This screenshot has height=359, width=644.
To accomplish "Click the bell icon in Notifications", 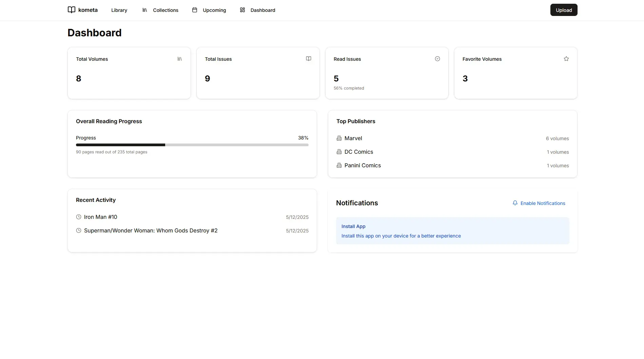I will coord(515,203).
